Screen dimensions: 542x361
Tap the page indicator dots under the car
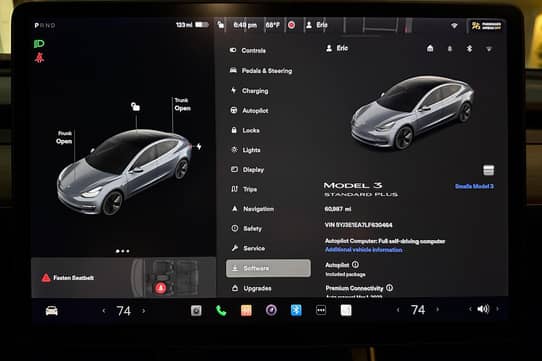[x=123, y=251]
